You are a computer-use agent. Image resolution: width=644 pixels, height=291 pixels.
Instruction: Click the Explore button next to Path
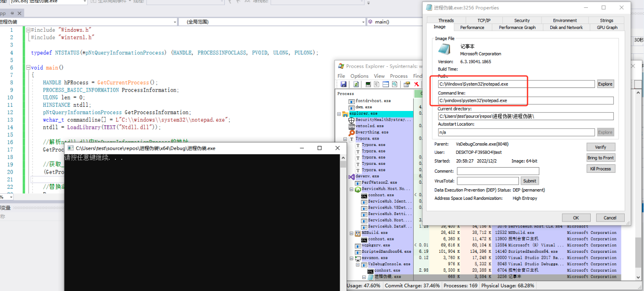605,84
